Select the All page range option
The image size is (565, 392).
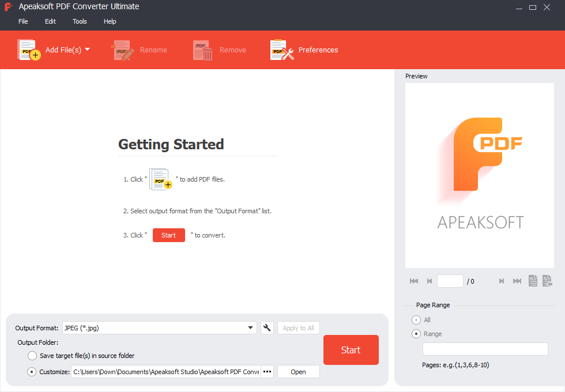pos(416,320)
